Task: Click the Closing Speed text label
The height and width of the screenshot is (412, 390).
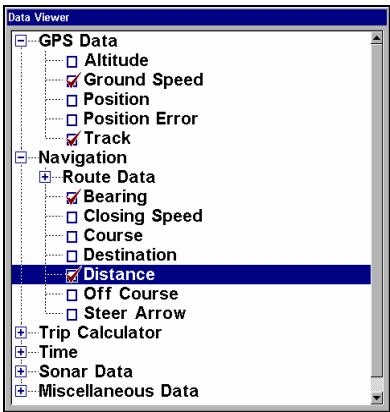Action: [143, 216]
